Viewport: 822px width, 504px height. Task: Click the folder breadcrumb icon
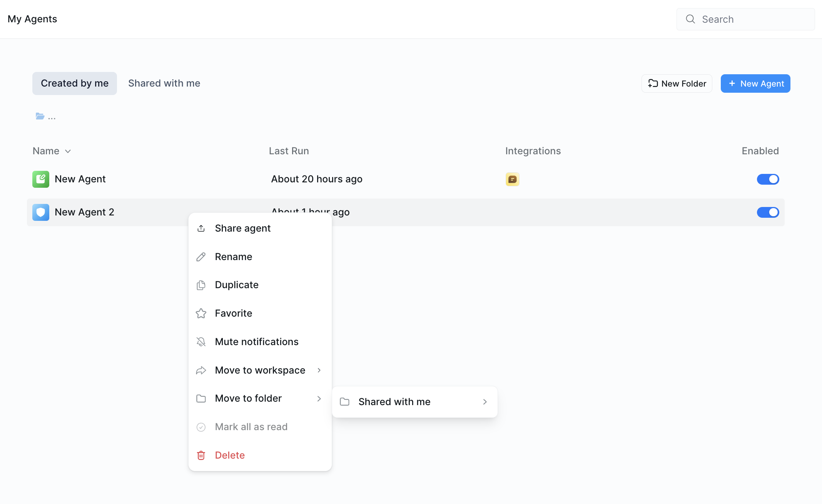[40, 116]
